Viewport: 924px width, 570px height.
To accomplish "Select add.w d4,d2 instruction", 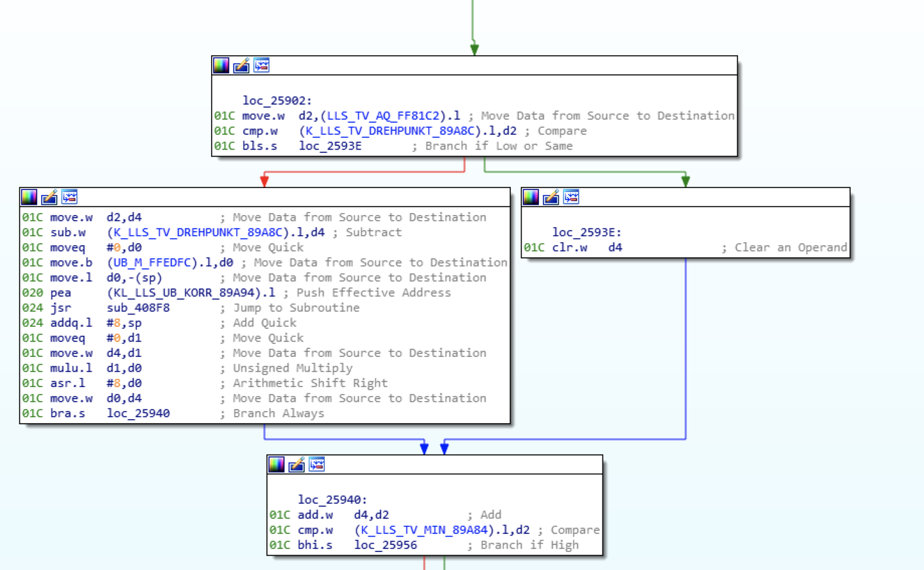I will pyautogui.click(x=343, y=515).
